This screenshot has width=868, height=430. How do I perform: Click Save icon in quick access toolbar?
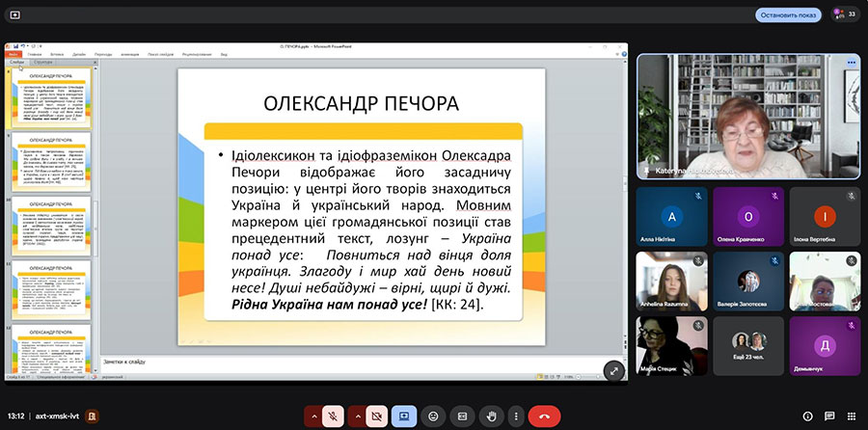15,46
